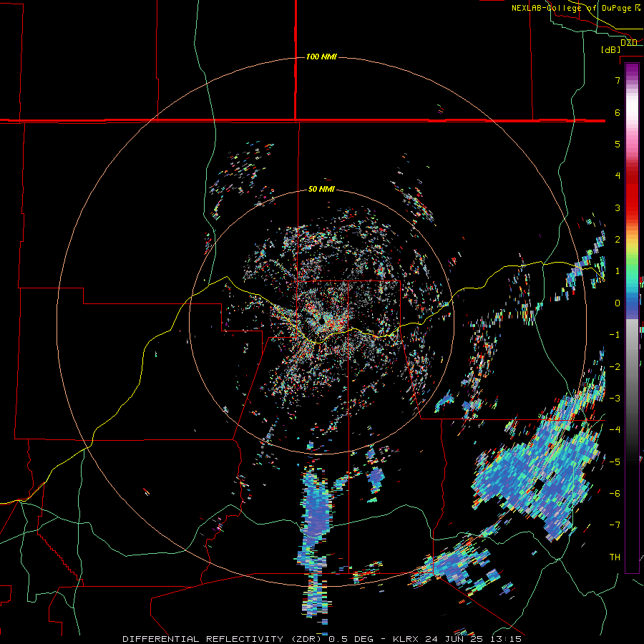Click the '-5' tick label on the color scale
The width and height of the screenshot is (644, 644).
[615, 462]
